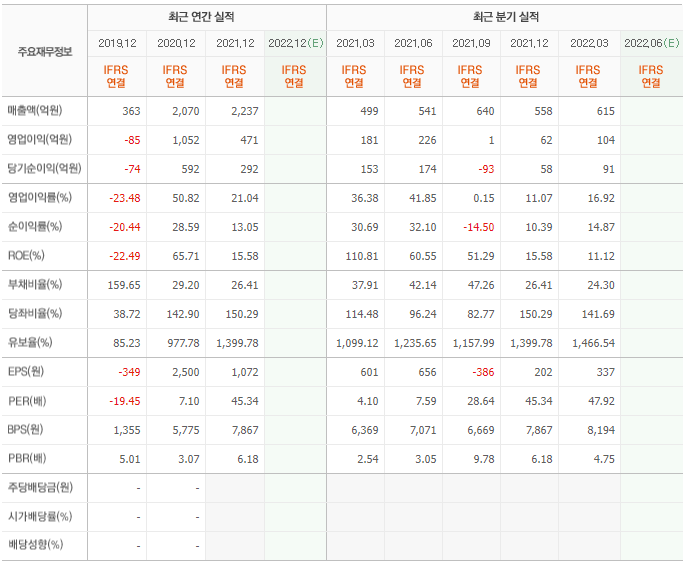Viewport: 687px width, 561px height.
Task: Select the 시가배당률(%) row label
Action: tap(40, 516)
